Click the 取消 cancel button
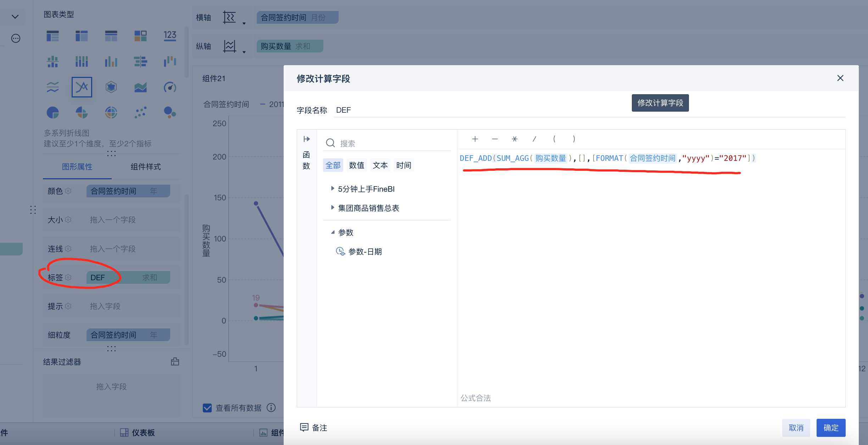This screenshot has height=445, width=868. [796, 428]
